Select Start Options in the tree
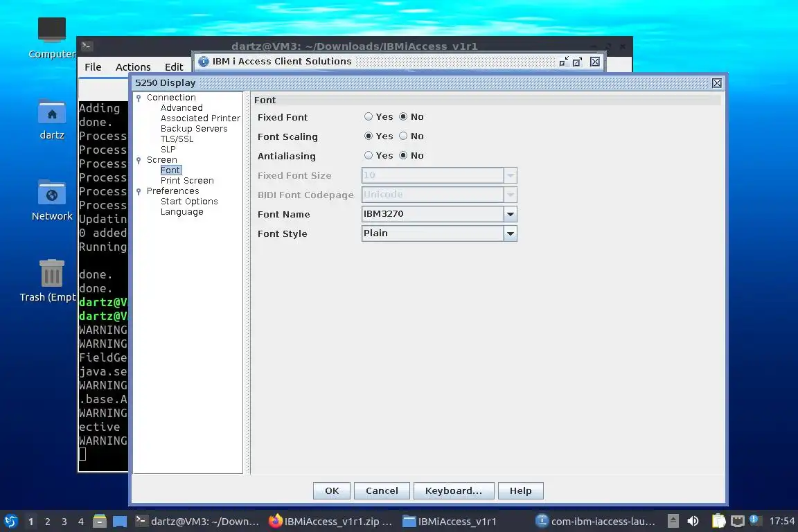 click(x=189, y=202)
